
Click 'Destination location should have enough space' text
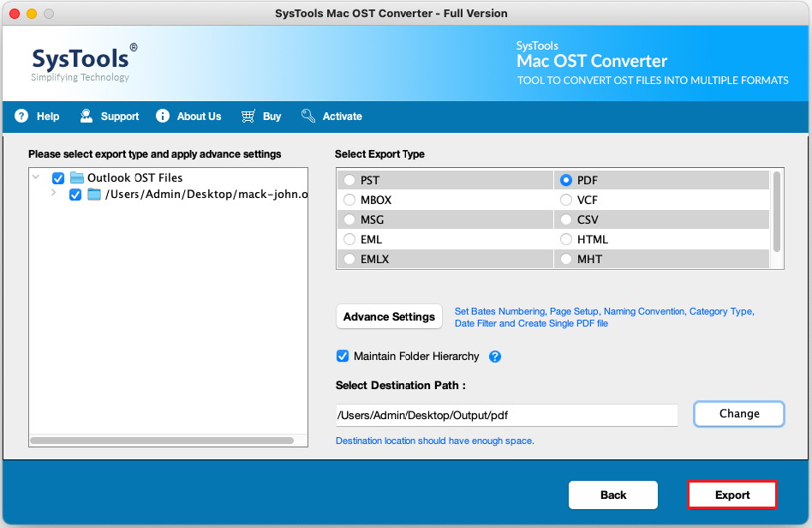(x=435, y=441)
